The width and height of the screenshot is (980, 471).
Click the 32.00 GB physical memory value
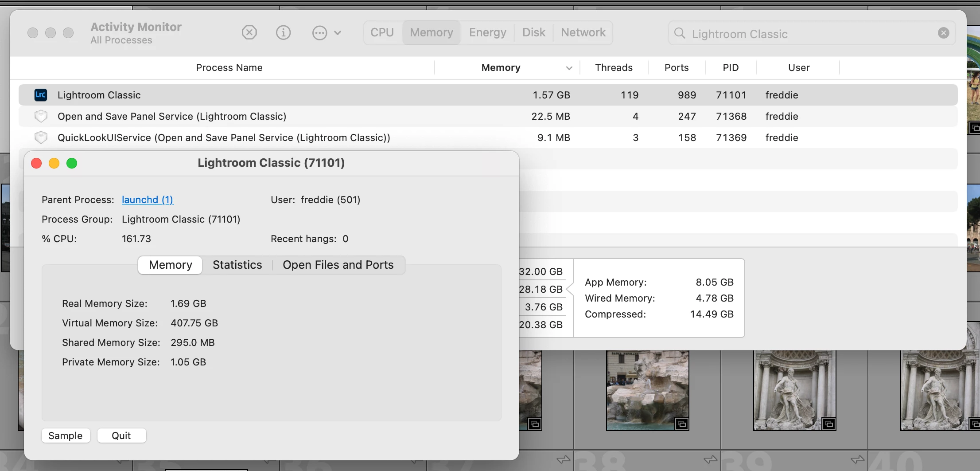(x=541, y=271)
